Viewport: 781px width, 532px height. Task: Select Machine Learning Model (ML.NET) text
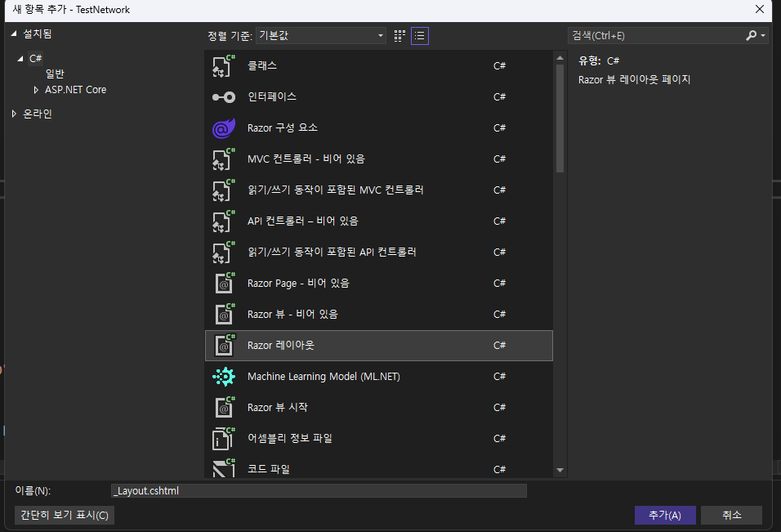(324, 377)
